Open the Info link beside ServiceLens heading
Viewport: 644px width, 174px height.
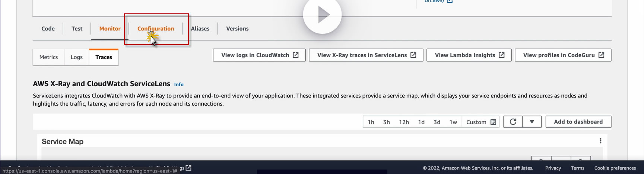point(179,84)
